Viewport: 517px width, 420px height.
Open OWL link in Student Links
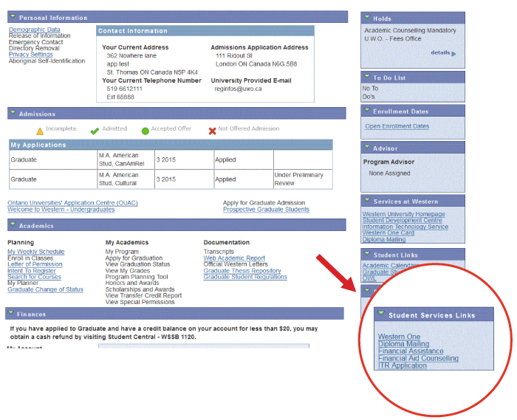[369, 278]
